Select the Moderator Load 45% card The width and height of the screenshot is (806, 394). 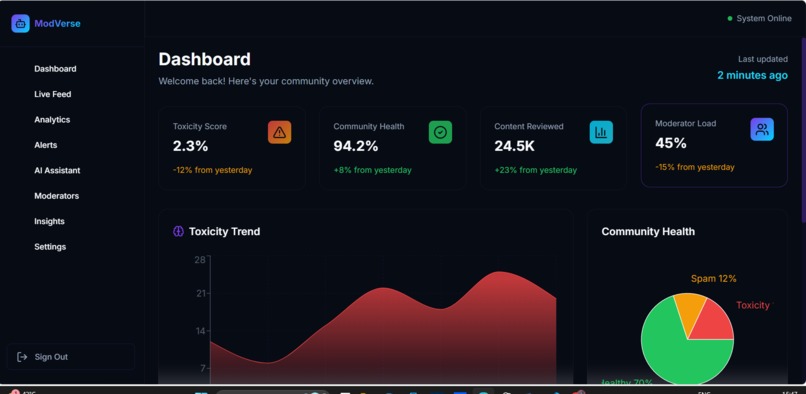[714, 146]
